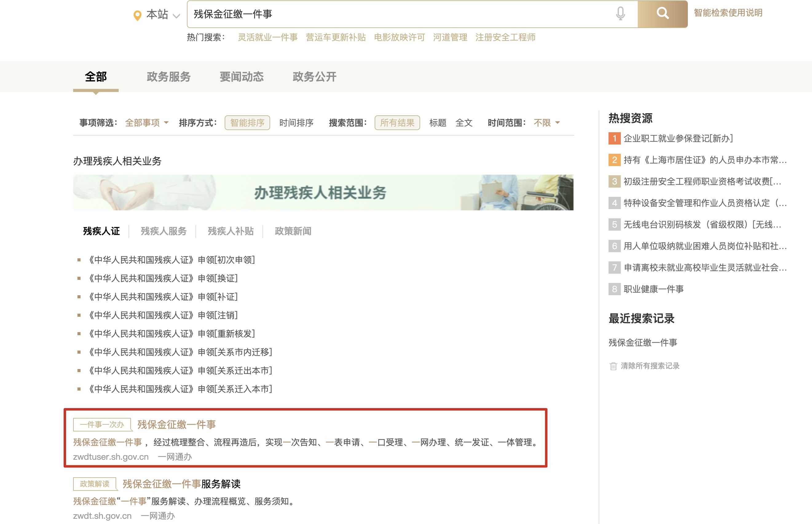Expand the 全部事项 filter dropdown
The height and width of the screenshot is (524, 812).
click(x=147, y=122)
